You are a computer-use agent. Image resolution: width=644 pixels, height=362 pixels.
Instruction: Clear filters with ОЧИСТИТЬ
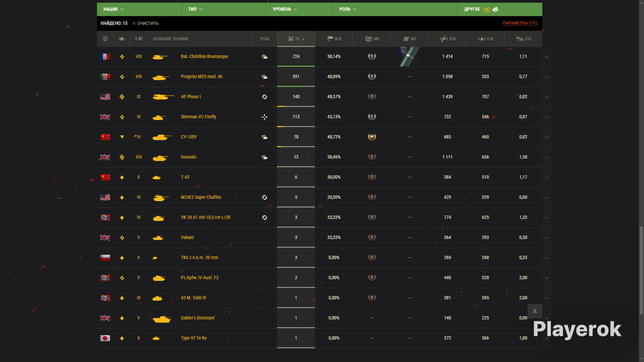coord(145,23)
